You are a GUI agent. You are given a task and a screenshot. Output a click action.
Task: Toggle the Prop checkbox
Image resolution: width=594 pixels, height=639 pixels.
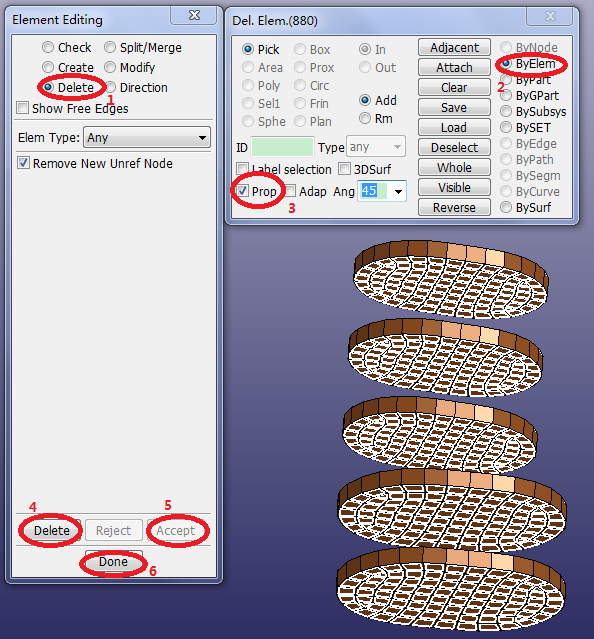[x=243, y=191]
